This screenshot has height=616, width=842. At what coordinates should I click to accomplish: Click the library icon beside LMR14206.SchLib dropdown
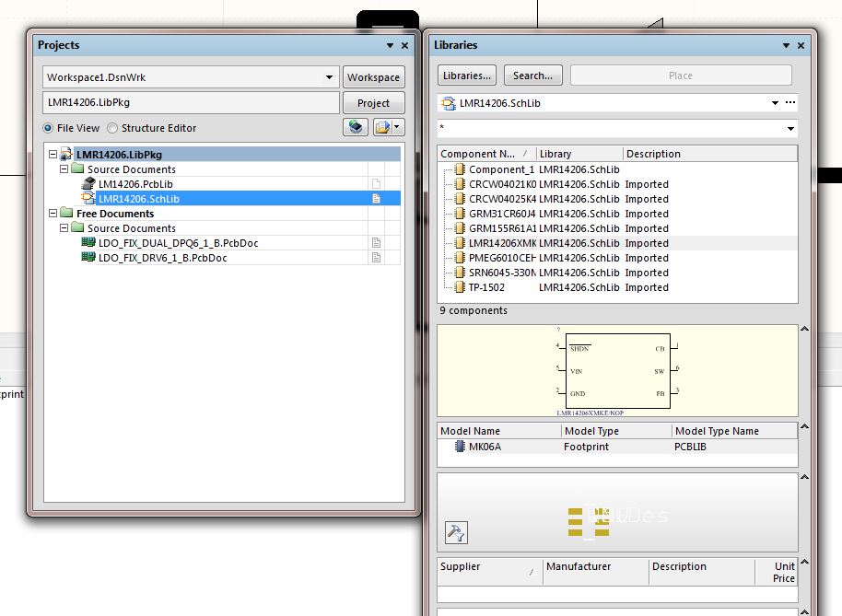pos(448,103)
